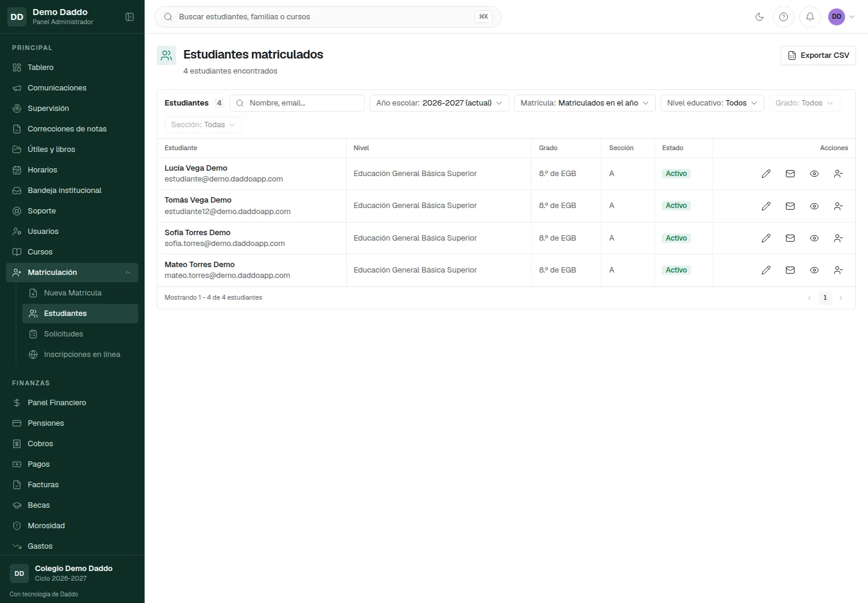Open Sección: Todas dropdown
Image resolution: width=868 pixels, height=603 pixels.
tap(203, 125)
